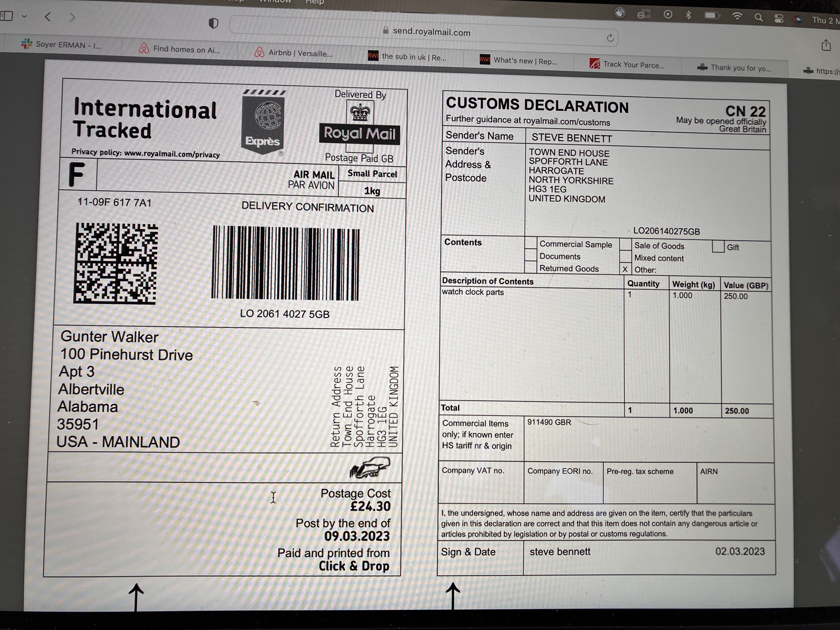Tick the Commercial Sample checkbox
Image resolution: width=840 pixels, height=630 pixels.
530,243
